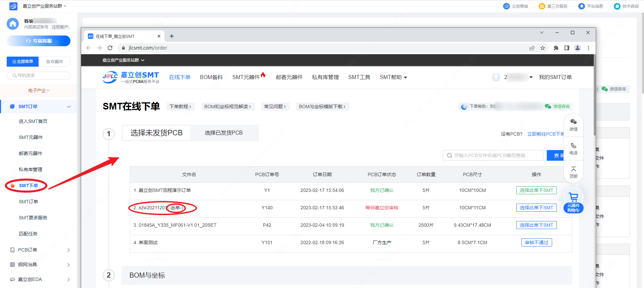The image size is (644, 288).
Task: Click the 顶部 back-to-top icon
Action: pos(574,171)
